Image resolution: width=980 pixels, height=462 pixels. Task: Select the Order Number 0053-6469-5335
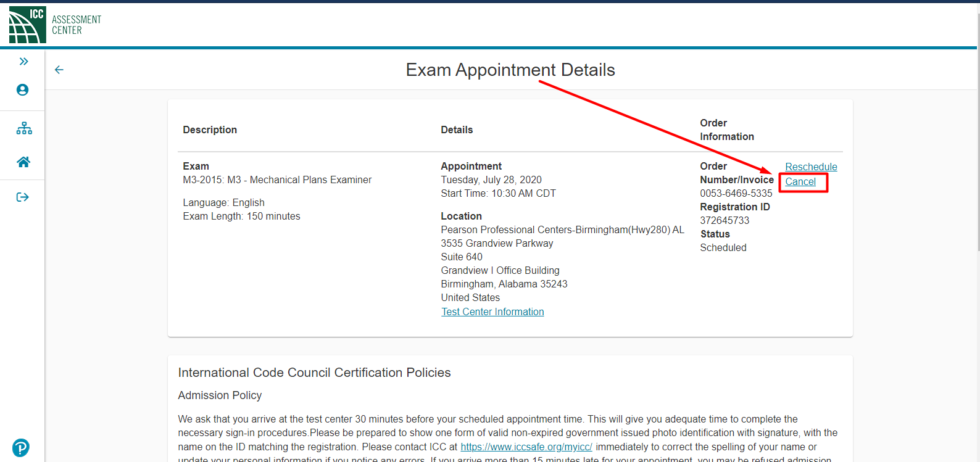(736, 192)
